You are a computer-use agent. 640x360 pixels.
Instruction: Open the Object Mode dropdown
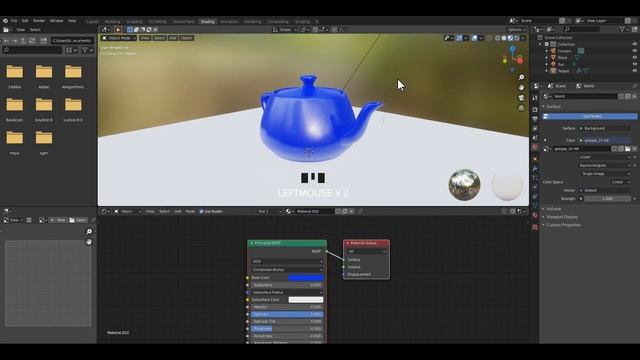click(119, 38)
